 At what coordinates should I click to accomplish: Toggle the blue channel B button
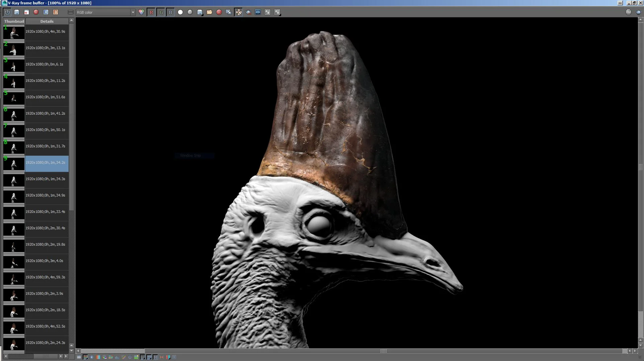(x=170, y=12)
